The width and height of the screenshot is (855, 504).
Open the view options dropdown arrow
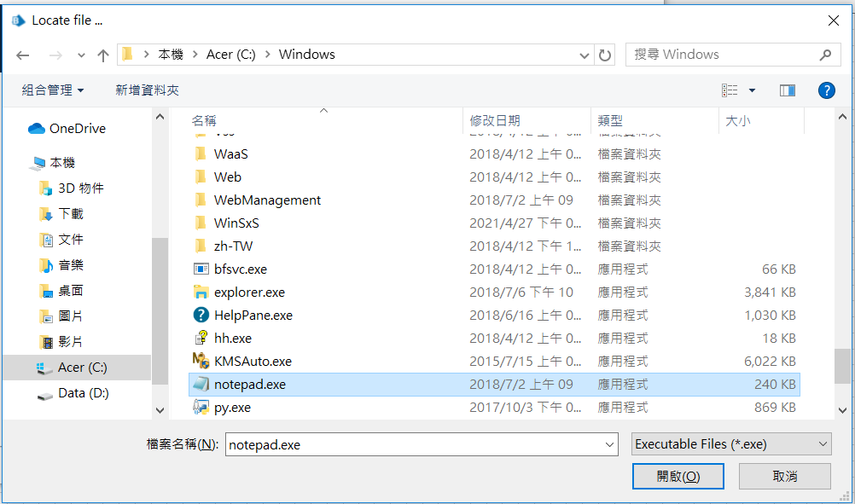pos(752,90)
